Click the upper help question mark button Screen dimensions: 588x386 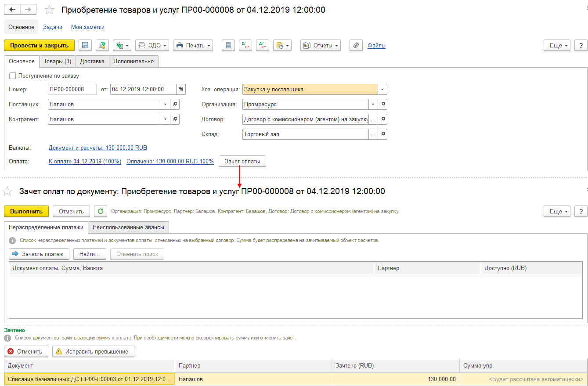(x=581, y=45)
